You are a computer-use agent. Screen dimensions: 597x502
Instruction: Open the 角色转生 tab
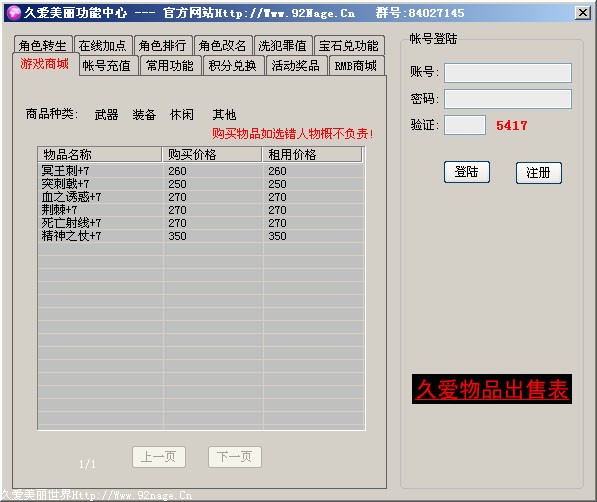[x=43, y=46]
